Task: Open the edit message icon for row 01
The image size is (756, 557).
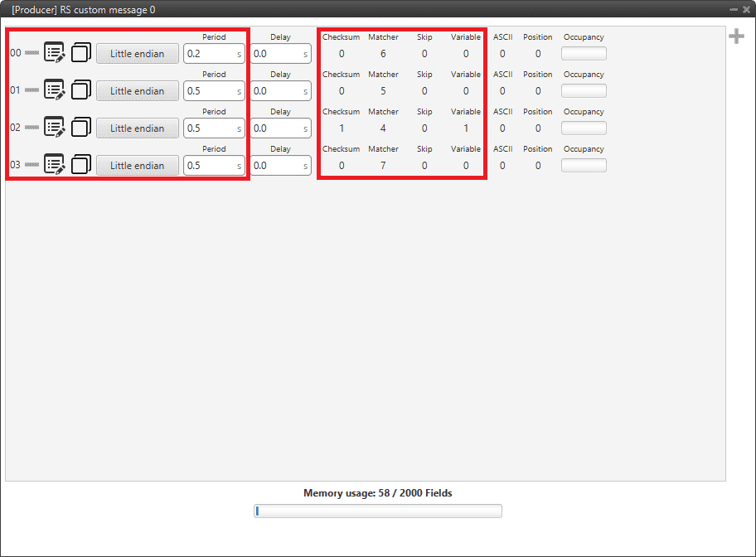Action: (55, 90)
